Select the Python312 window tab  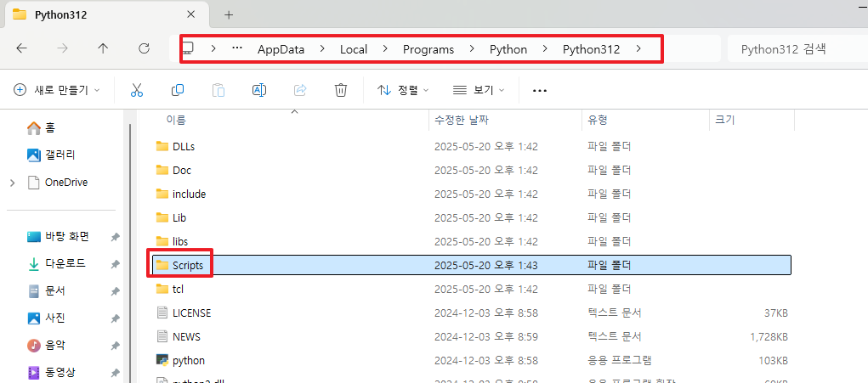tap(105, 15)
